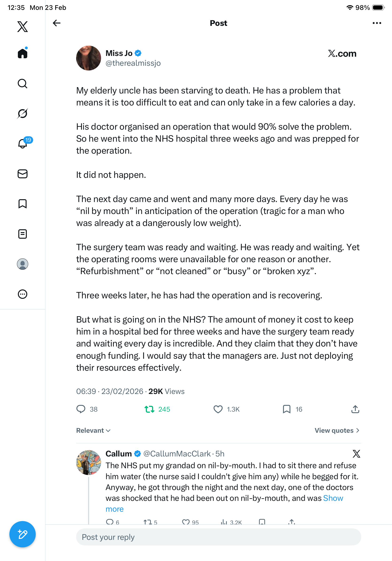Open the More options sidebar item
Image resolution: width=392 pixels, height=561 pixels.
(23, 294)
